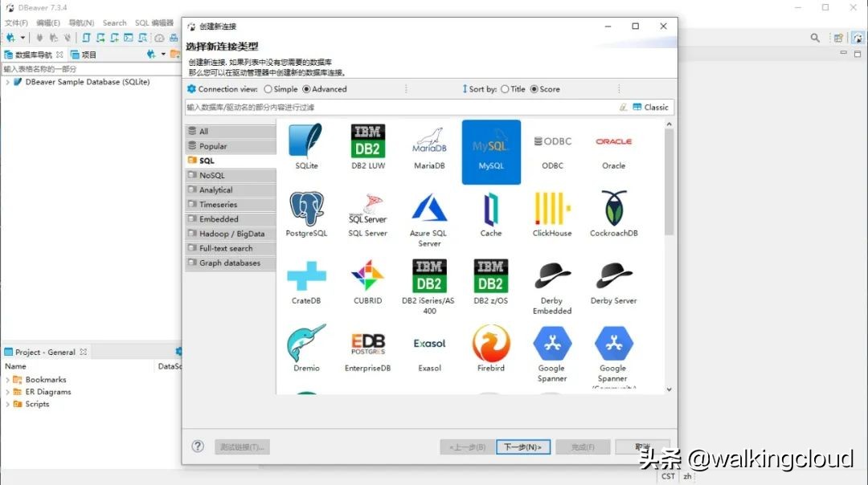The height and width of the screenshot is (485, 868).
Task: Click the driver filter input field
Action: click(362, 106)
